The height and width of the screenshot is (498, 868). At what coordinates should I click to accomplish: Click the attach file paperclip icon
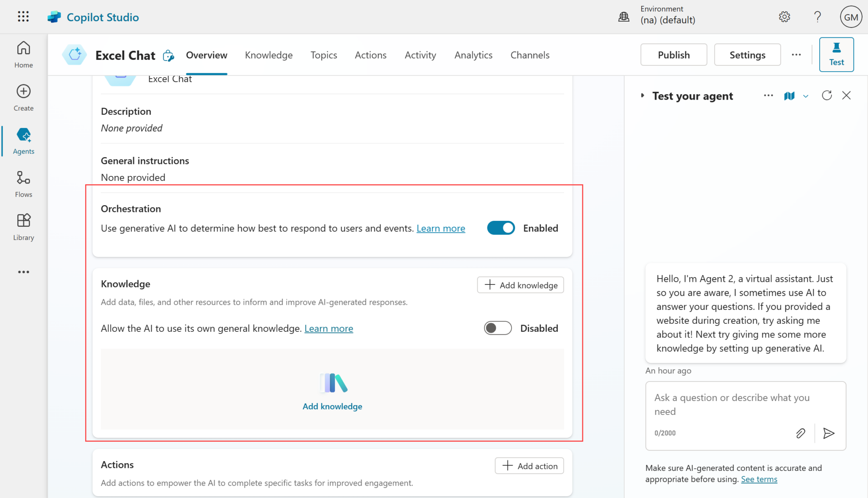[x=800, y=433]
